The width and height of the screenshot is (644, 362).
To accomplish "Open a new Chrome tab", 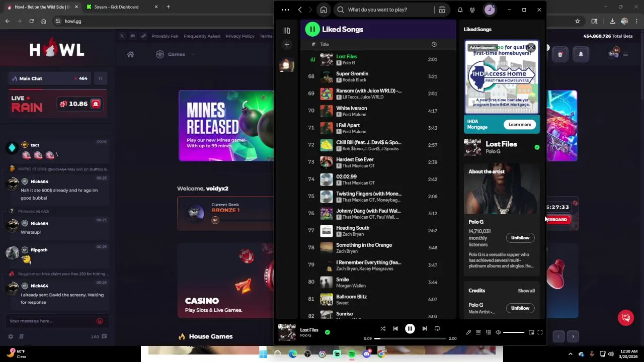I will pos(168,7).
